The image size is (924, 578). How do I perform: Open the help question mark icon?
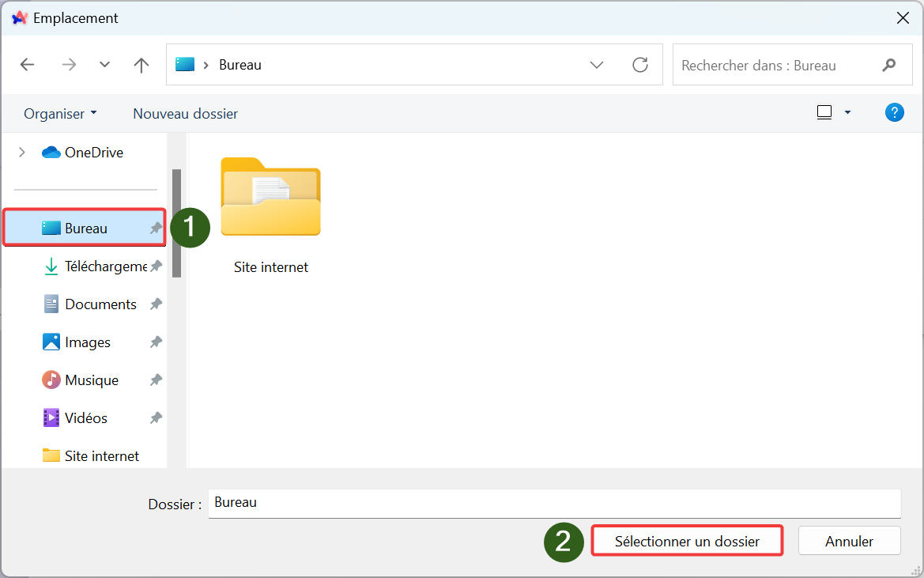pyautogui.click(x=894, y=113)
